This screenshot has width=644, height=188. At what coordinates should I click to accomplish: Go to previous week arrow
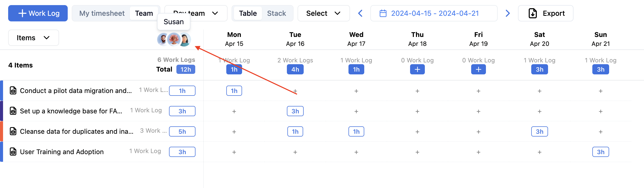pos(360,13)
